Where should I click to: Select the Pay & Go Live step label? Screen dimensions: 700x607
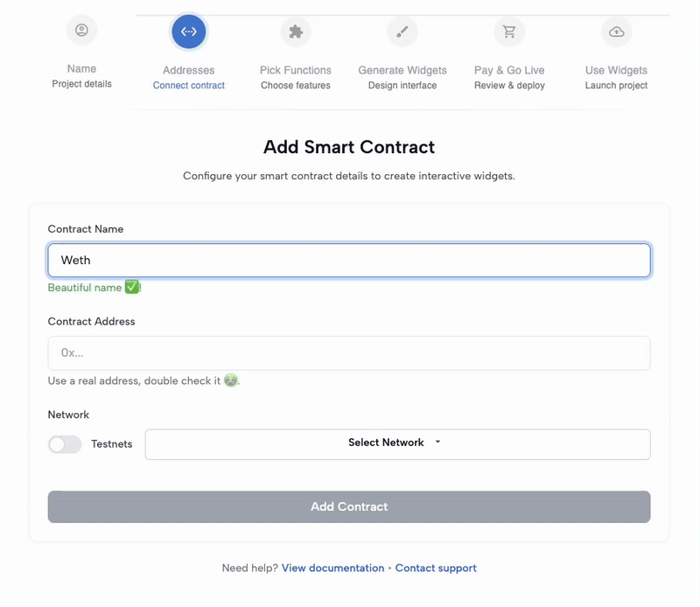click(509, 77)
